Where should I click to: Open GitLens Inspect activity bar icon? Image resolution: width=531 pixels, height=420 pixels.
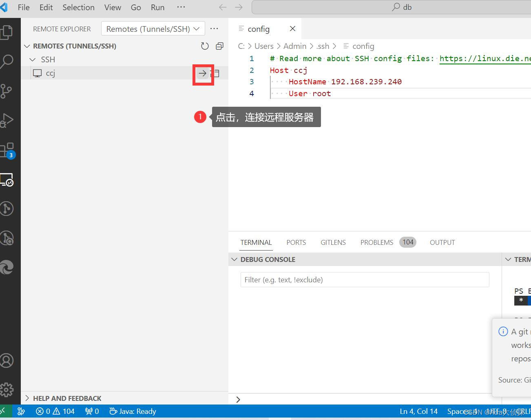click(x=7, y=238)
